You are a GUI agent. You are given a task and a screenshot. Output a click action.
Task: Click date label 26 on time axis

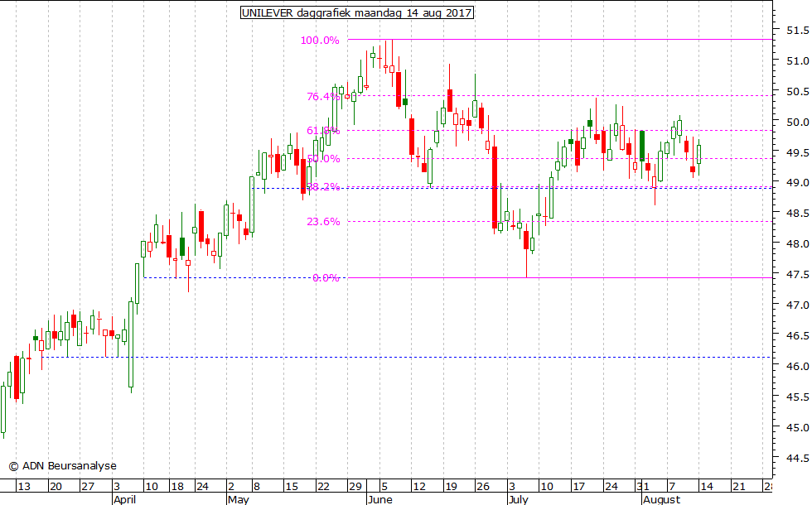pos(482,487)
